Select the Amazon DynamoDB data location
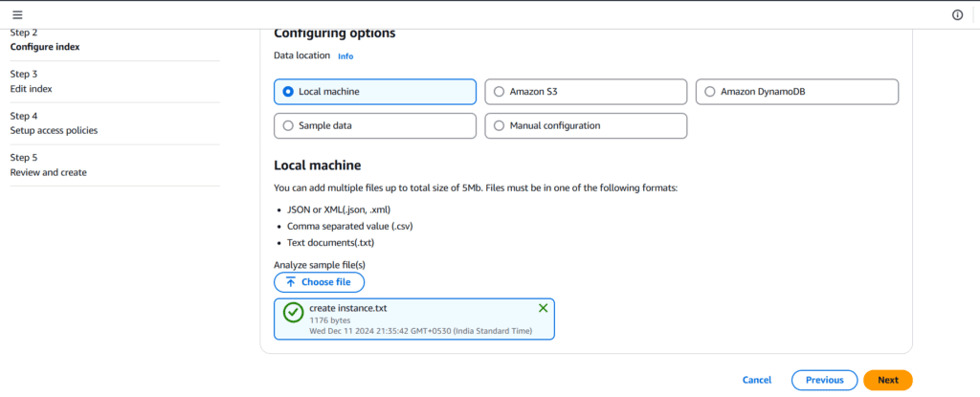Image resolution: width=980 pixels, height=397 pixels. click(797, 91)
